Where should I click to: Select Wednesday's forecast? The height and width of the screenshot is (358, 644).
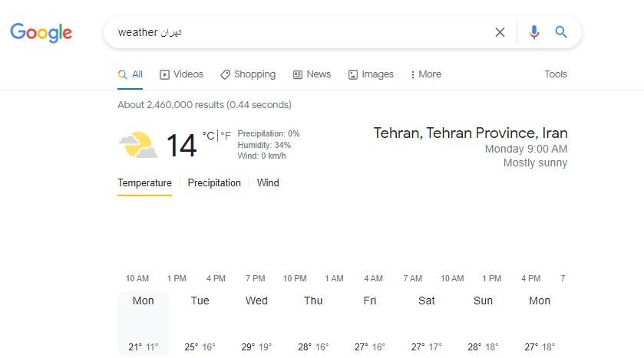[256, 324]
